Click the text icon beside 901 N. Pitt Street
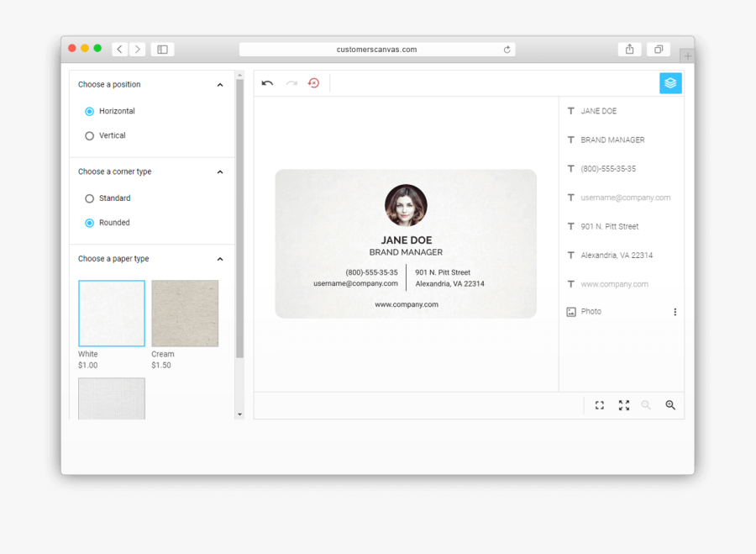Image resolution: width=756 pixels, height=554 pixels. [x=571, y=226]
